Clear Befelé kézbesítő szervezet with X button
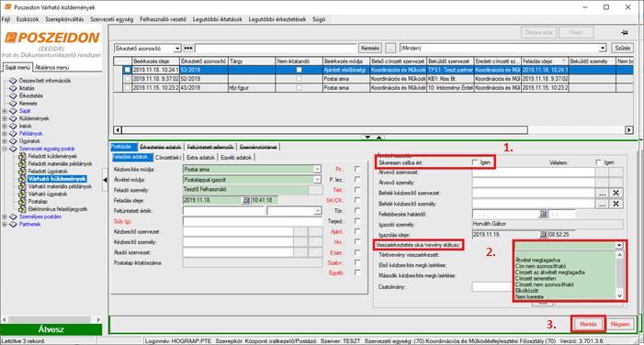Image resolution: width=644 pixels, height=345 pixels. point(616,193)
